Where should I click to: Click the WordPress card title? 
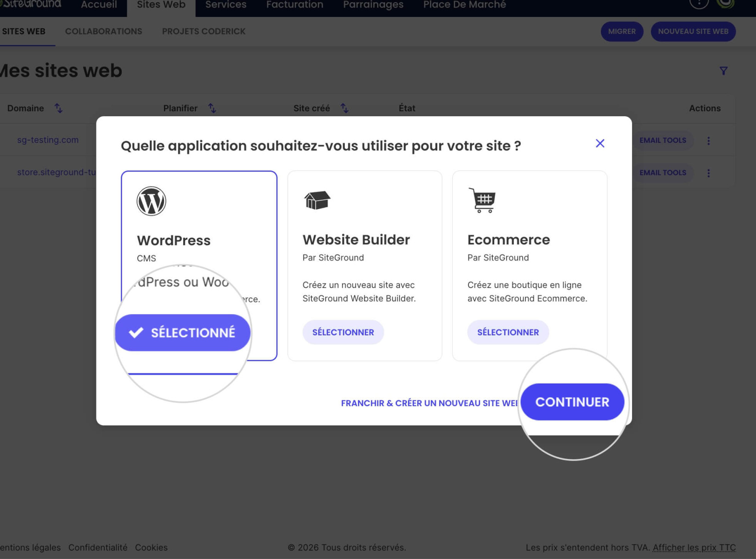point(174,240)
